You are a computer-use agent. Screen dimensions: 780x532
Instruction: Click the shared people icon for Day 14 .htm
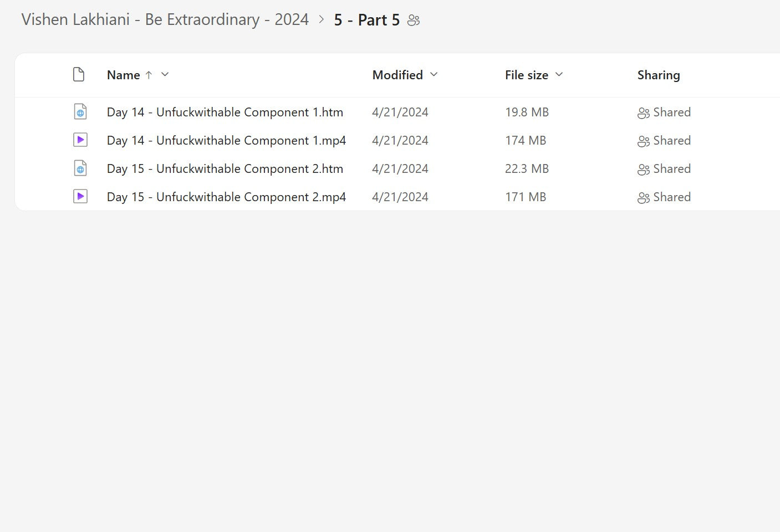click(643, 113)
